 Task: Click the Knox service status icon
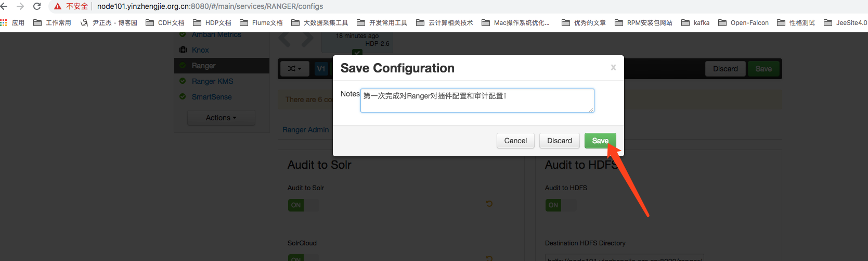[x=183, y=50]
